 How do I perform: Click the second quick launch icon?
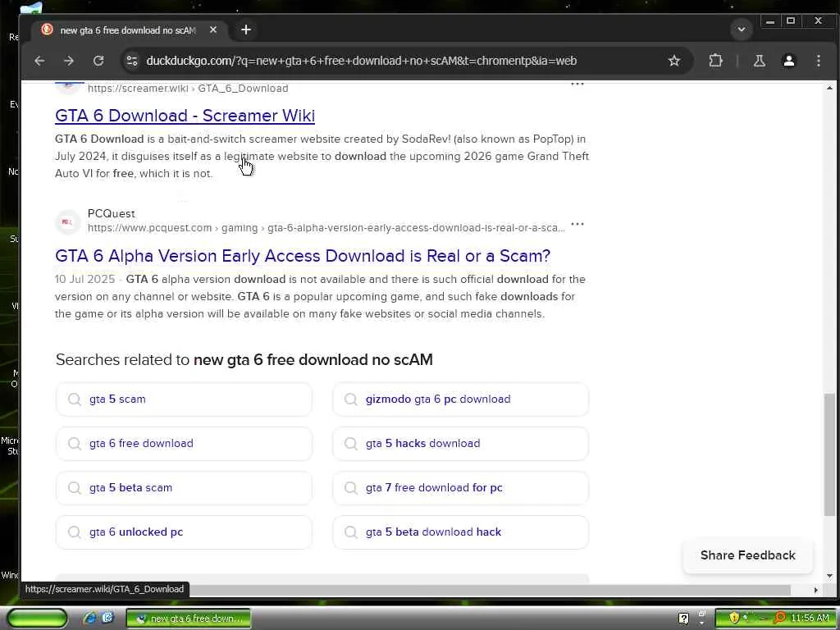[108, 619]
